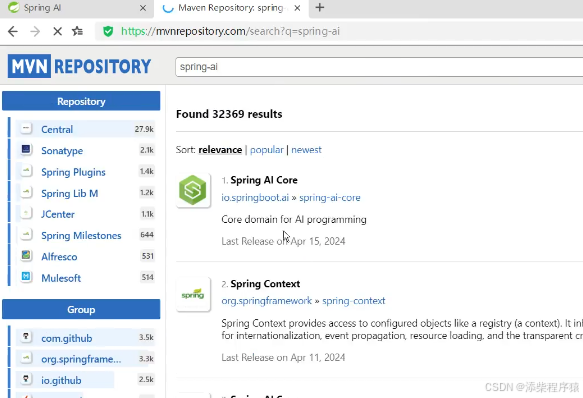Open the spring-context artifact link

(354, 301)
